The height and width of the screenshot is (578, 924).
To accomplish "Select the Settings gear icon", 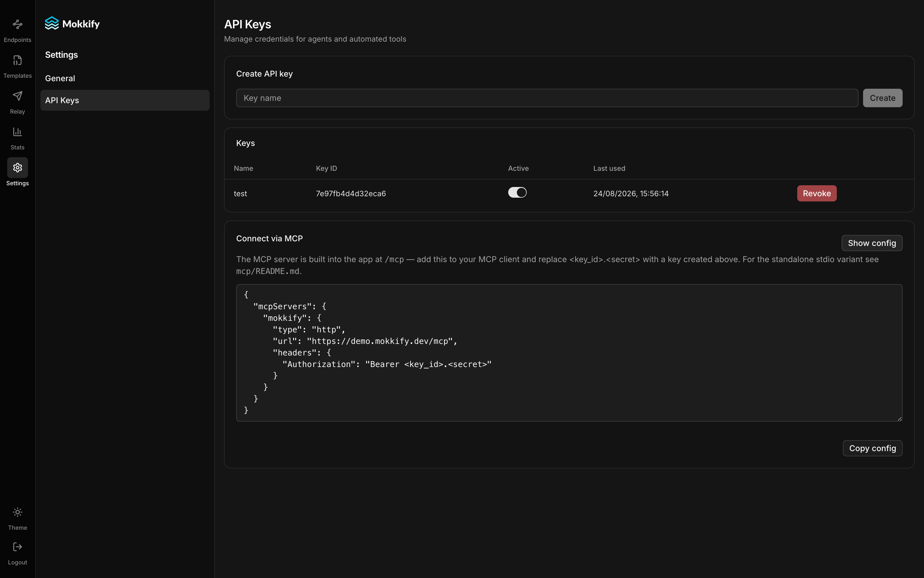I will point(18,167).
